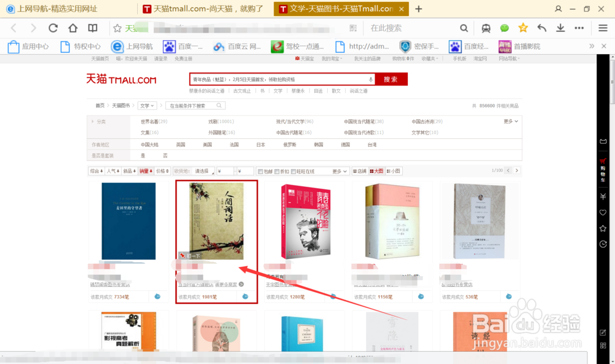Open a new tab with the plus button
Viewport: 615px width, 364px height.
[418, 9]
